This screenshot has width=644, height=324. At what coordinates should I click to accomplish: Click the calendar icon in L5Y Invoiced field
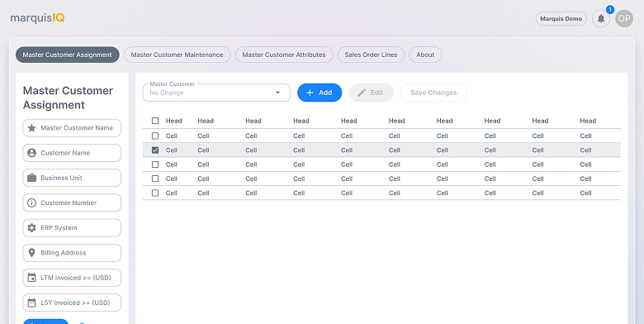click(x=31, y=303)
